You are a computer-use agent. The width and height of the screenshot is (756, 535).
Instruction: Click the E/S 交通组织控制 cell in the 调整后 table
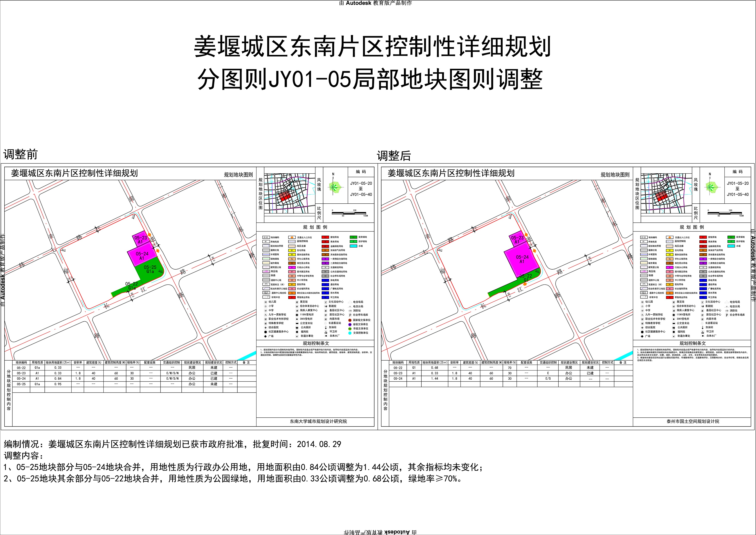(x=548, y=378)
